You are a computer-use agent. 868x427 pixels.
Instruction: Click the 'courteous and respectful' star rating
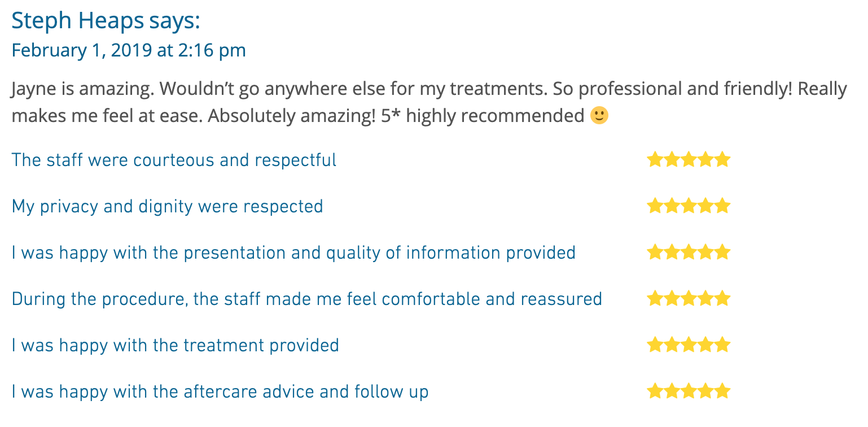689,160
